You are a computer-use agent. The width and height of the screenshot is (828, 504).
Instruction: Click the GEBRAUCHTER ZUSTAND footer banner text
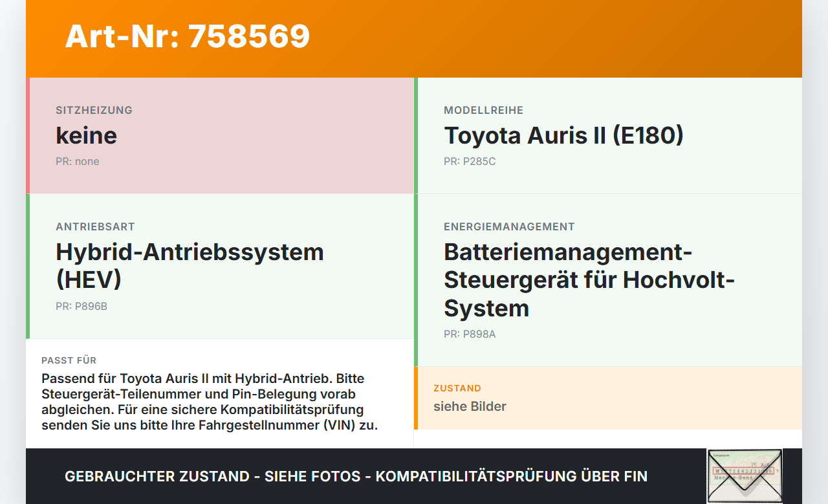pos(356,476)
